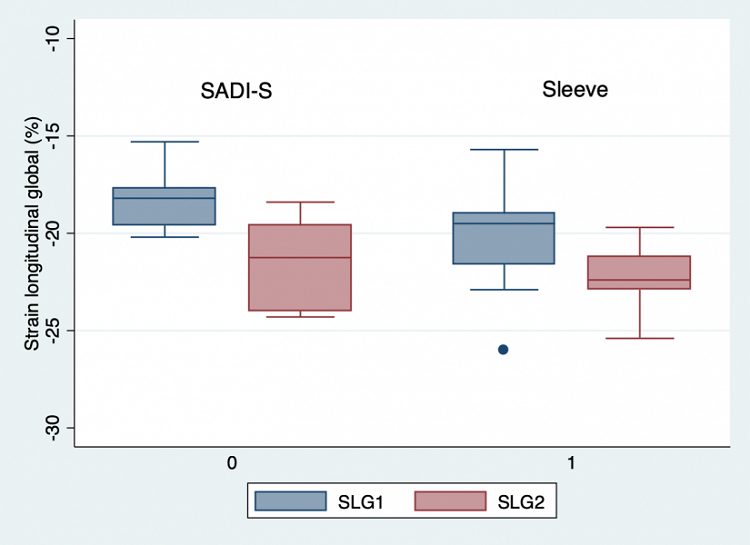Select the red SLG2 box under SADI-S

[x=300, y=267]
